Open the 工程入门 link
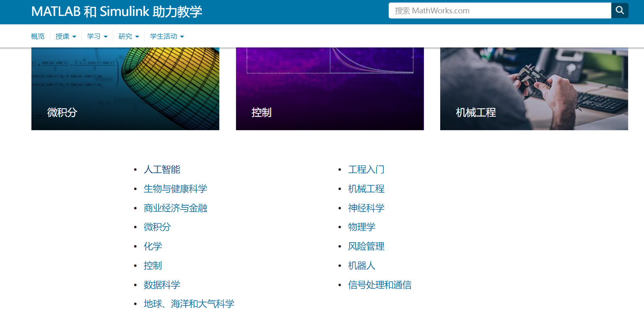The width and height of the screenshot is (644, 327). (366, 170)
